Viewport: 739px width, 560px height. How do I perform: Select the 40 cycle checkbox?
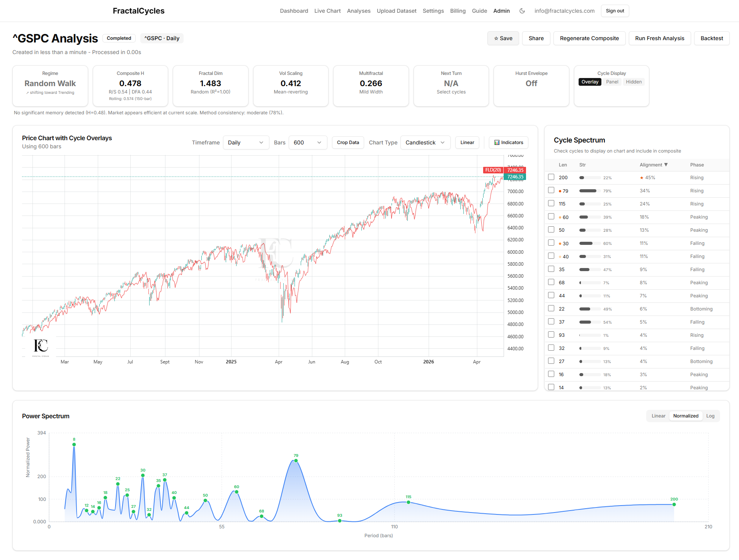point(551,256)
